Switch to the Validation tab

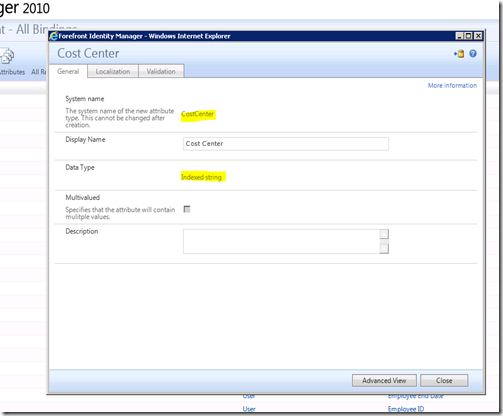tap(161, 71)
